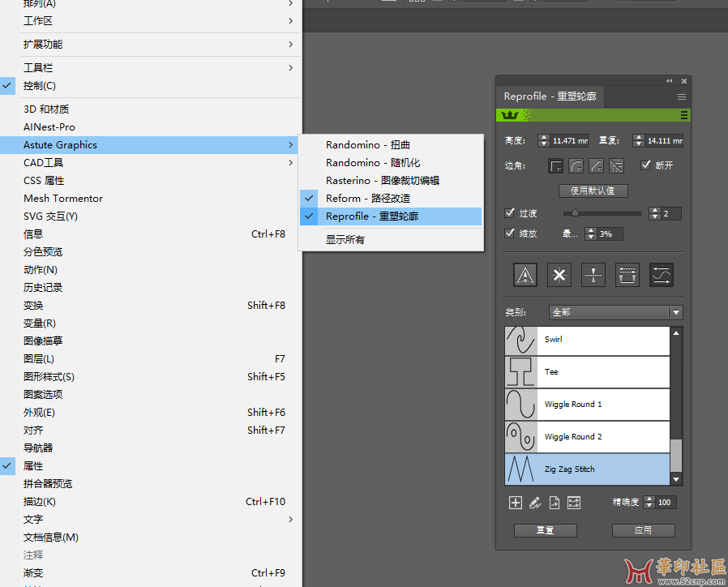Adjust the 高度 value stepper arrows

pos(544,141)
